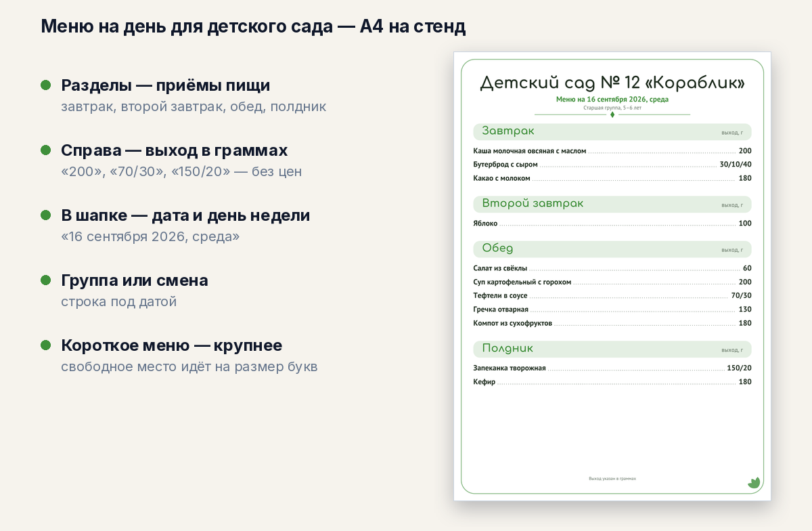Click the dish "Какао с молоком"

pyautogui.click(x=501, y=178)
